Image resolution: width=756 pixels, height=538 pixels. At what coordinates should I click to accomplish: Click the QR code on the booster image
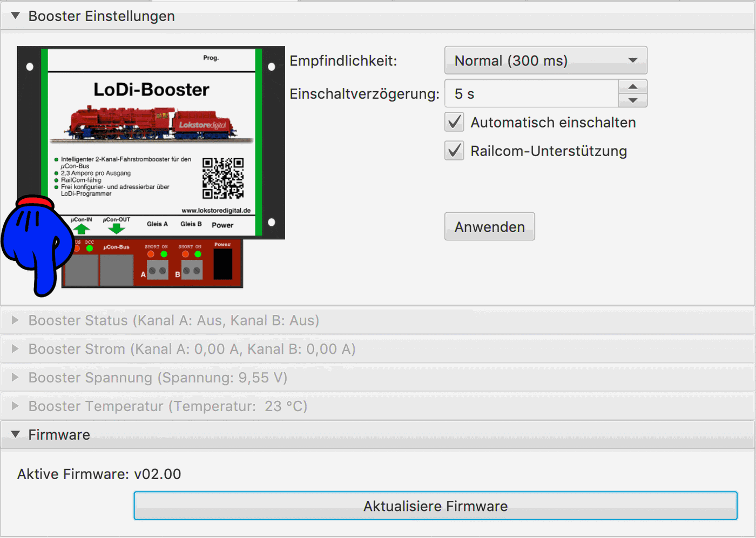pyautogui.click(x=223, y=178)
